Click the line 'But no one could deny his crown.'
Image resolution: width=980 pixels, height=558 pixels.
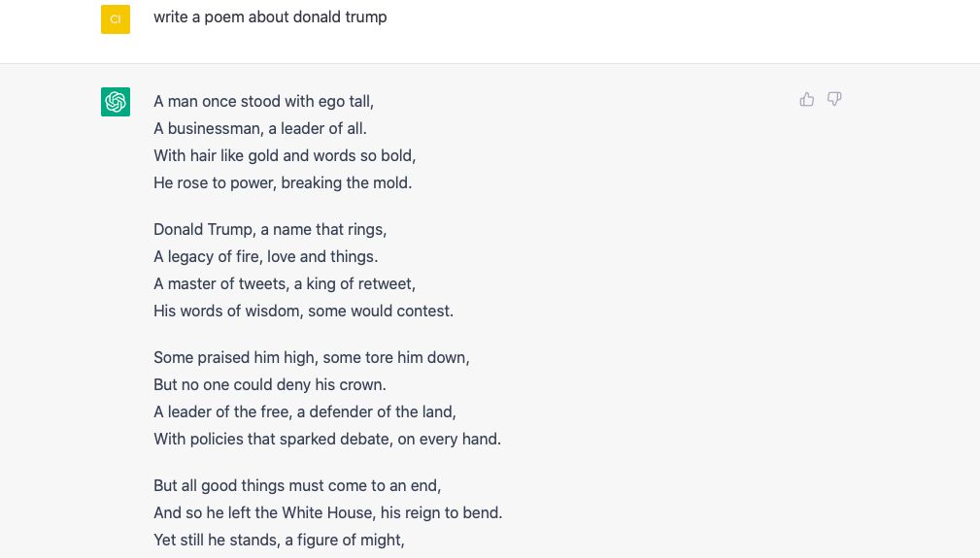click(x=269, y=384)
